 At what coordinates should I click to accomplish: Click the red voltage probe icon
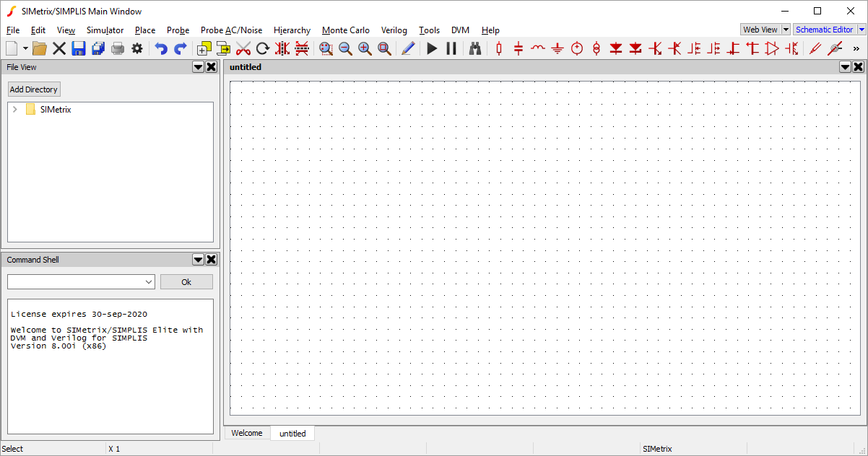pyautogui.click(x=815, y=48)
